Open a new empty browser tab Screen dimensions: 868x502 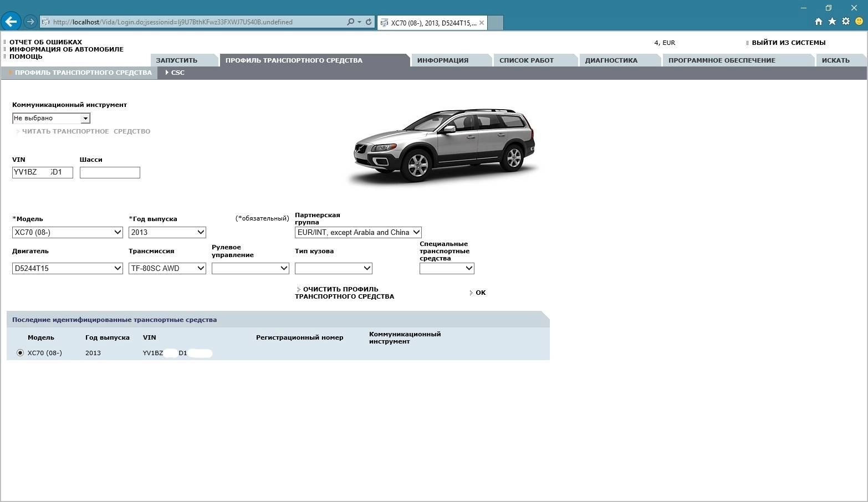pos(496,23)
